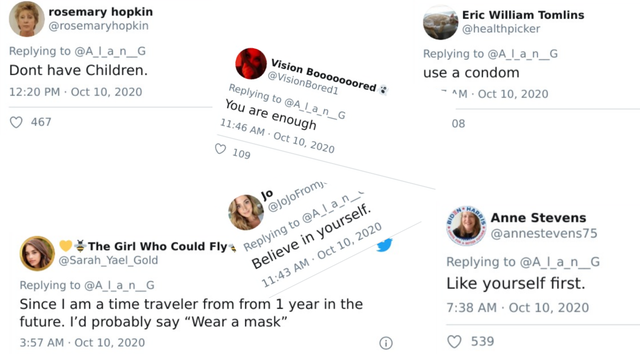The image size is (640, 360).
Task: Click the blue Twitter bird logo
Action: click(x=384, y=244)
